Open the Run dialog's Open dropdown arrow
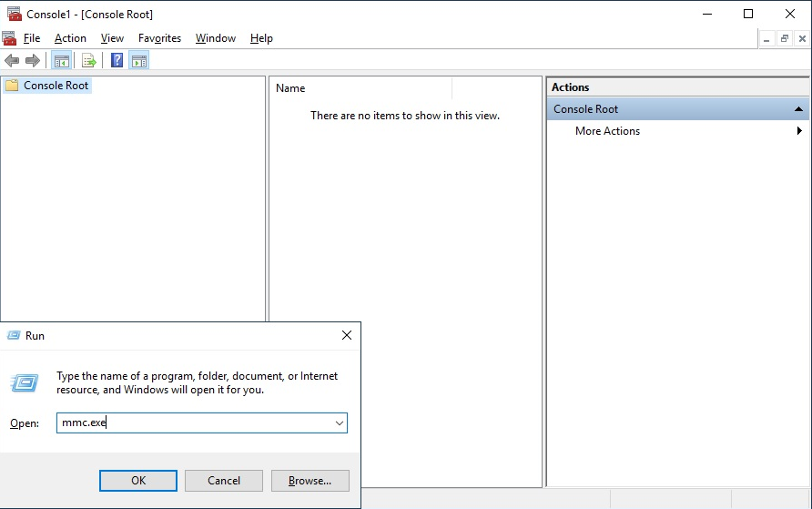Viewport: 812px width, 509px height. 340,423
